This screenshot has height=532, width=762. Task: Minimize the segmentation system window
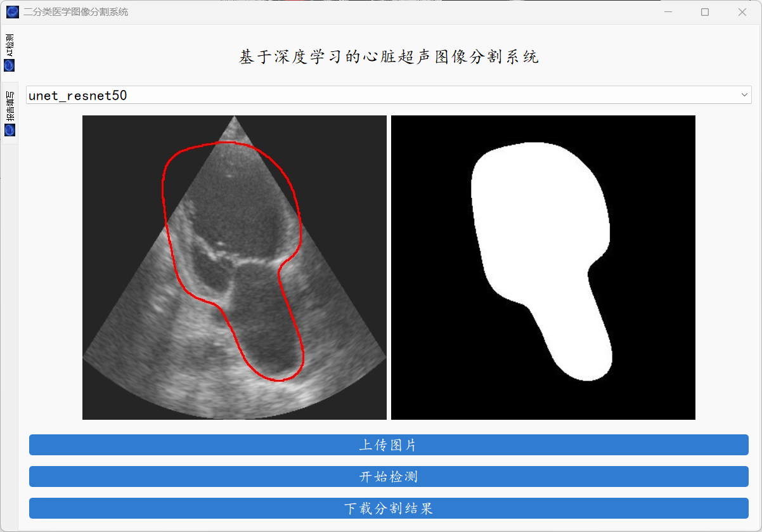tap(668, 12)
